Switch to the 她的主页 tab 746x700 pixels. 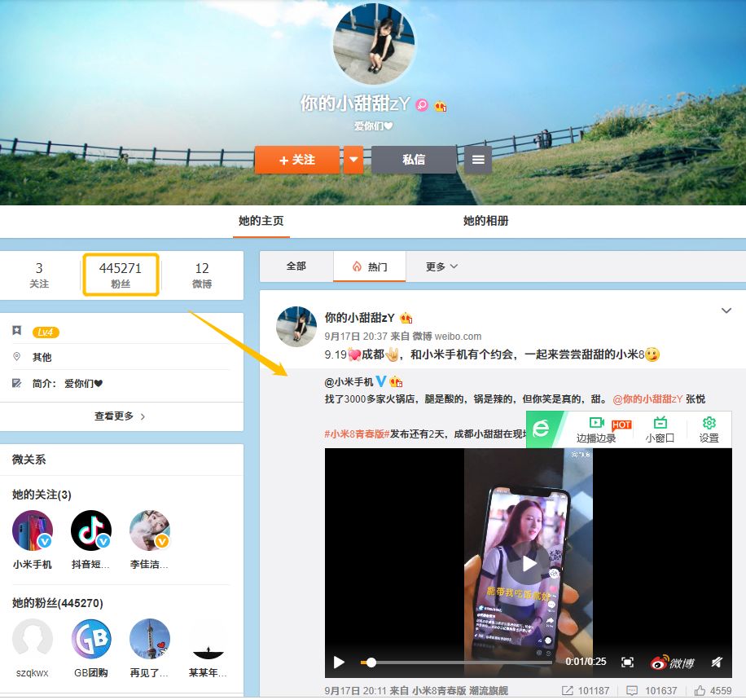(261, 221)
